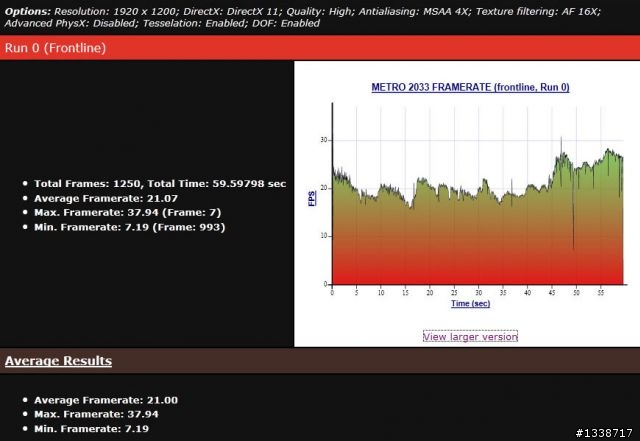
Task: Click the Options resolution settings line
Action: click(x=302, y=11)
